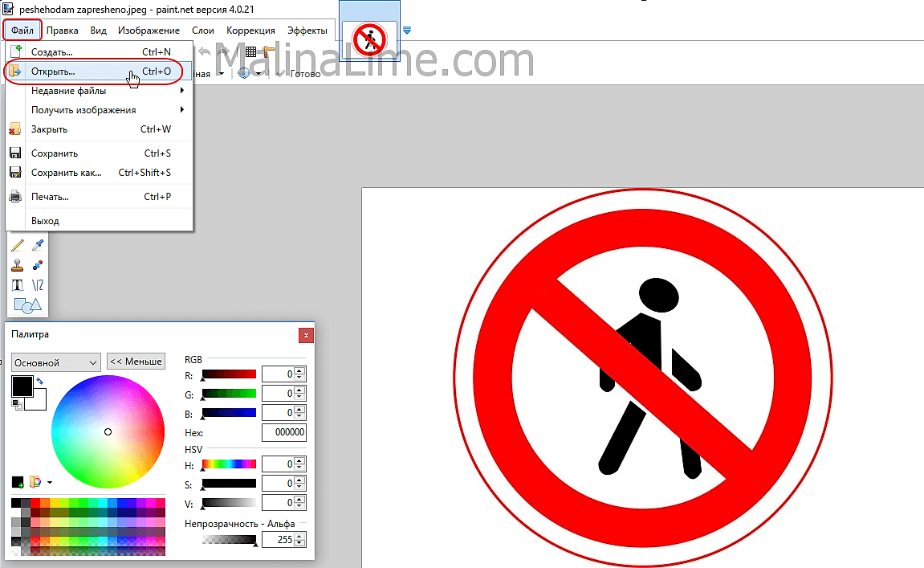Expand the image list dropdown arrow
The image size is (924, 568).
(x=407, y=31)
